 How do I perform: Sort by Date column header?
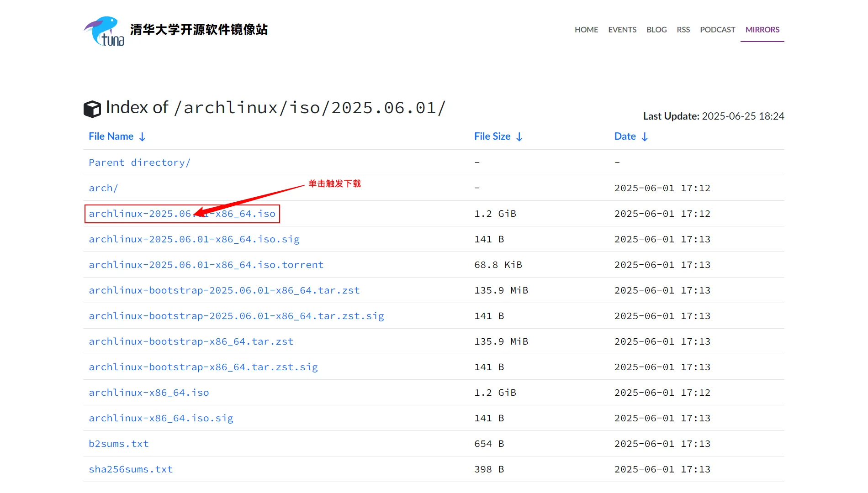625,136
